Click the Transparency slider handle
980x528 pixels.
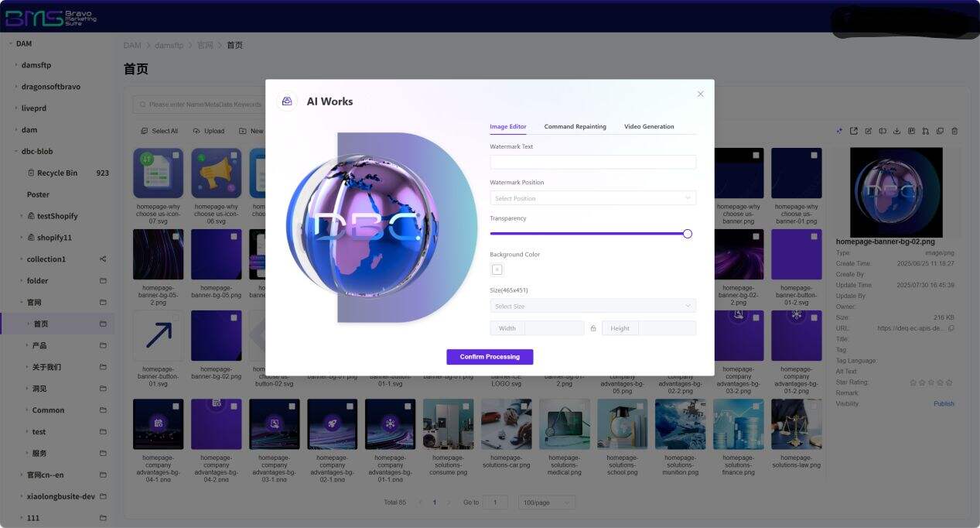click(687, 234)
